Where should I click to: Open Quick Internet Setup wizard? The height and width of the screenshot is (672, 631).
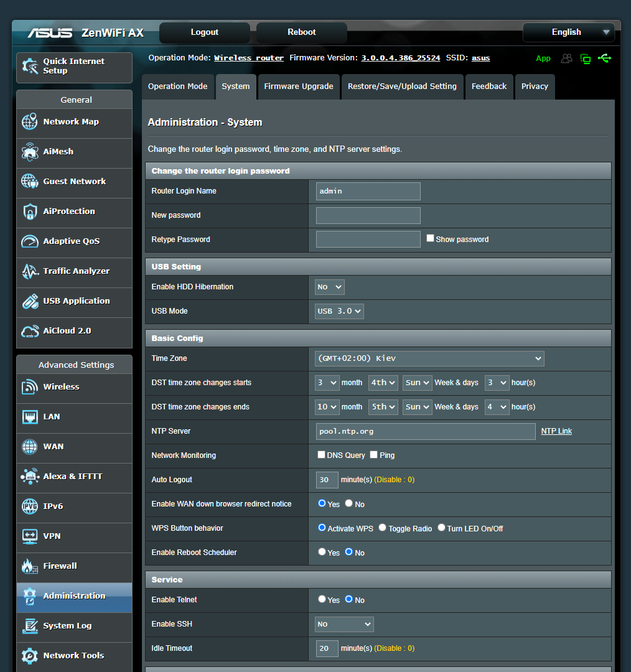[74, 67]
